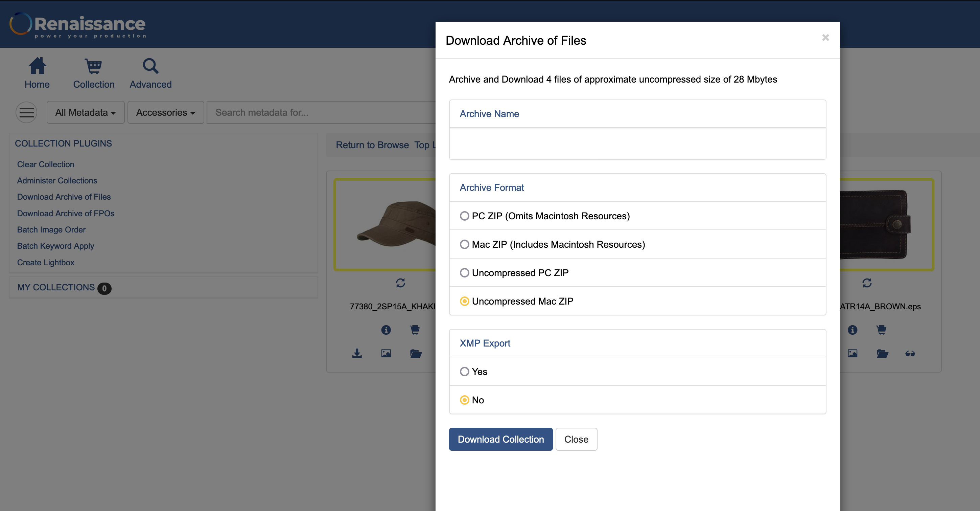
Task: Open the Accessories dropdown
Action: pos(165,112)
